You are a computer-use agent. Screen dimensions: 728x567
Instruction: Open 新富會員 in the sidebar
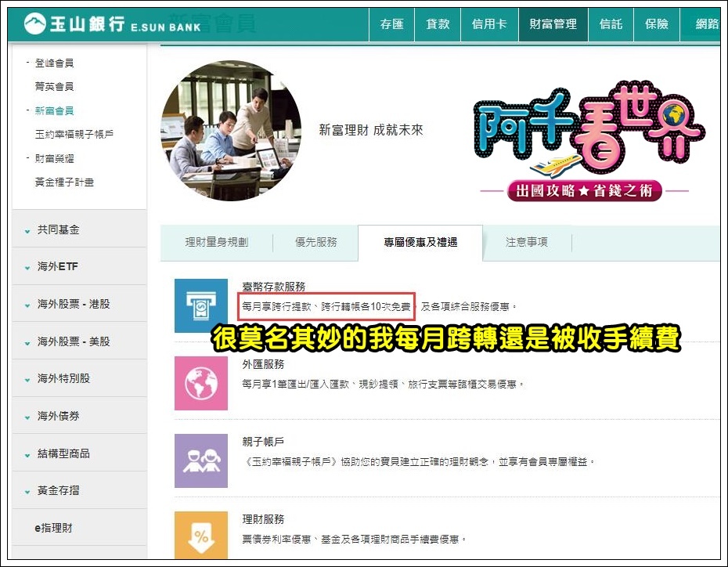54,110
